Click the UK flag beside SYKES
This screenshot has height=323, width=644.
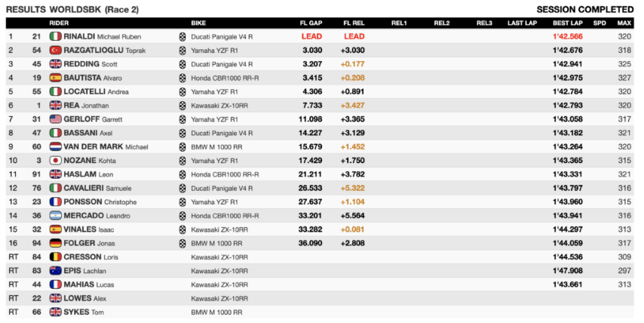56,312
